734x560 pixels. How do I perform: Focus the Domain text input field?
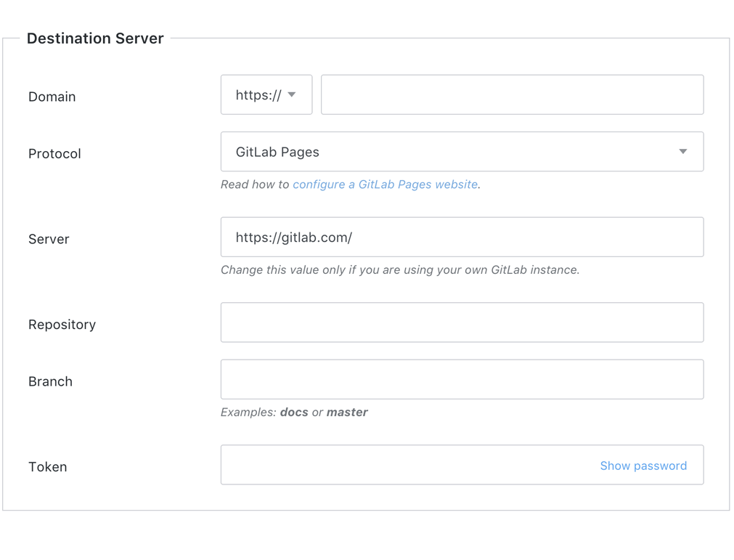point(512,94)
